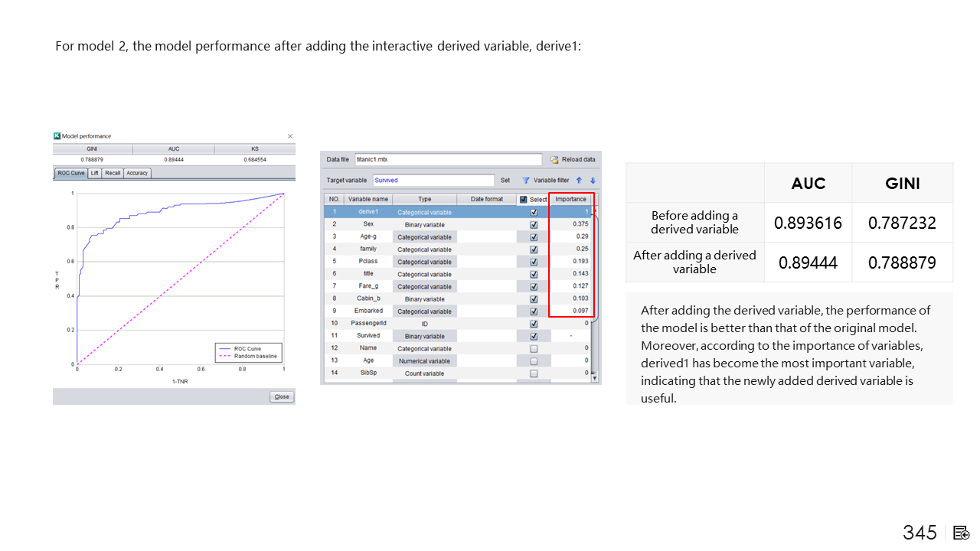980x551 pixels.
Task: Click the Set button for target variable
Action: pyautogui.click(x=505, y=181)
